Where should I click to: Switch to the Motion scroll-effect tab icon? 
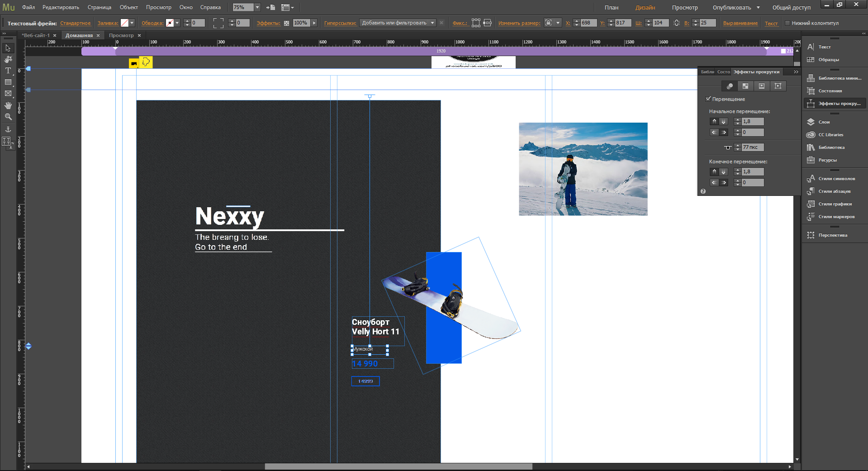click(730, 86)
